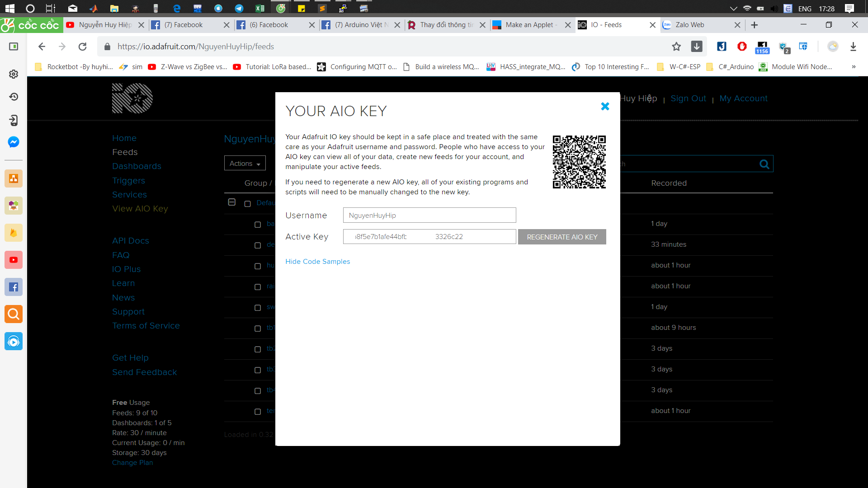The width and height of the screenshot is (868, 488).
Task: Click the extension icon with 1156 badge
Action: 762,47
